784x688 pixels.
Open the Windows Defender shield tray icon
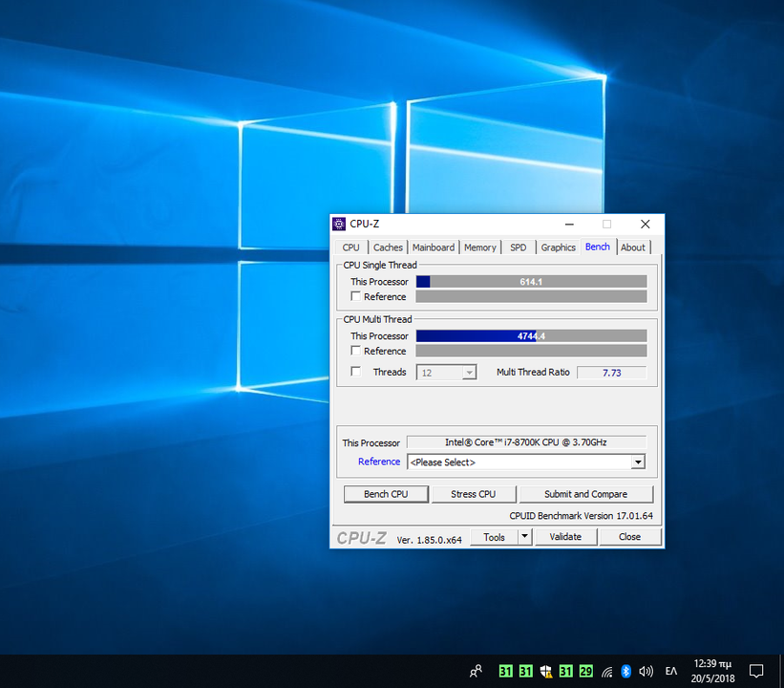pyautogui.click(x=545, y=671)
